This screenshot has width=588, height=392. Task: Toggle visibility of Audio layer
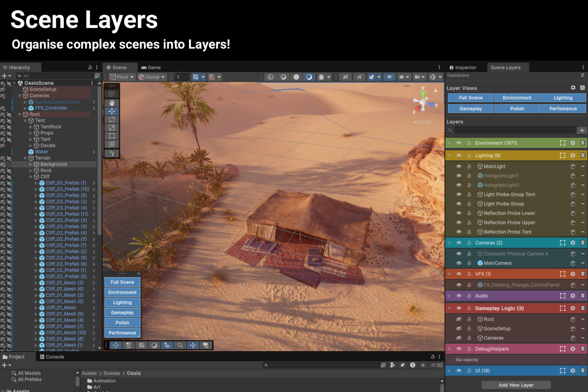point(459,296)
